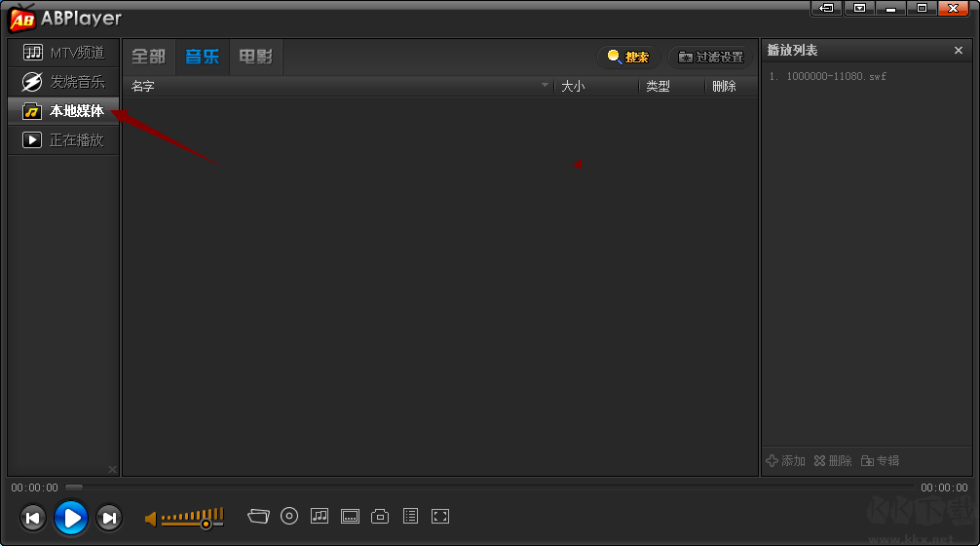Open 过滤设置 filter settings
This screenshot has height=546, width=980.
(710, 58)
